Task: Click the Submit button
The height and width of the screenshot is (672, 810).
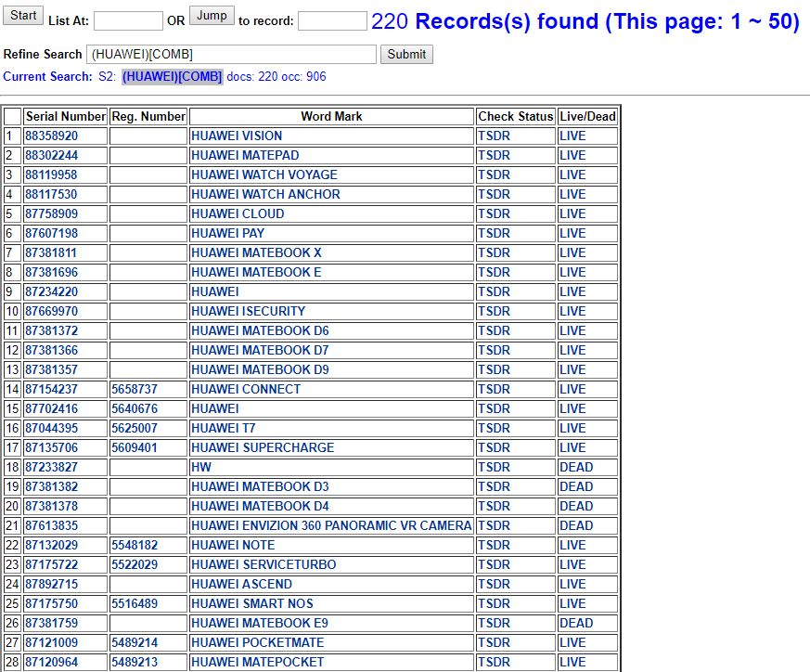Action: (x=406, y=54)
